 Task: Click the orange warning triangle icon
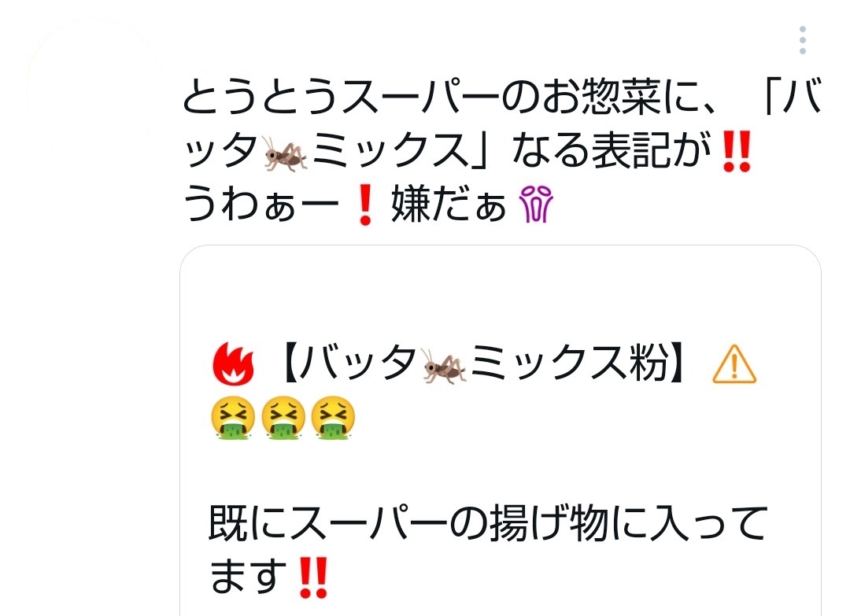click(x=734, y=364)
